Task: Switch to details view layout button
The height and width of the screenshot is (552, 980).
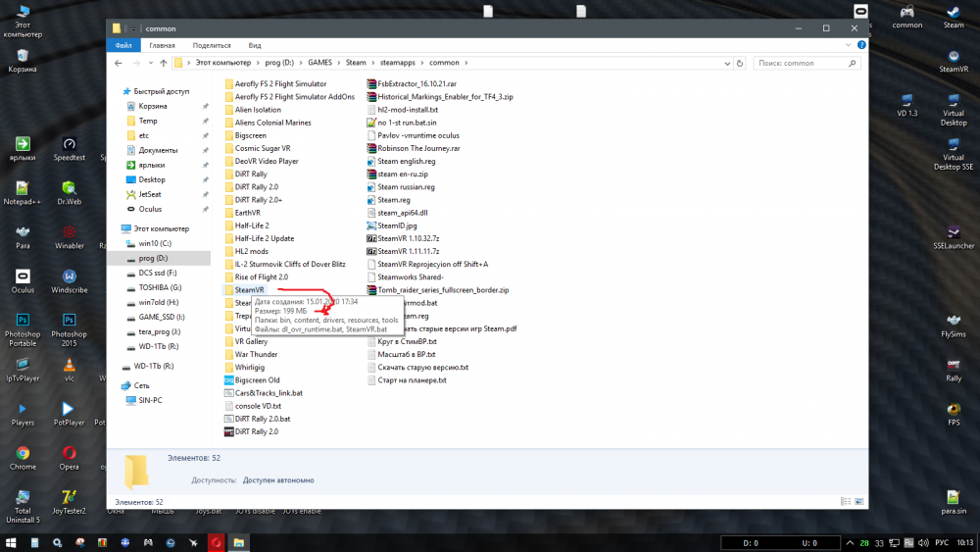Action: point(846,501)
